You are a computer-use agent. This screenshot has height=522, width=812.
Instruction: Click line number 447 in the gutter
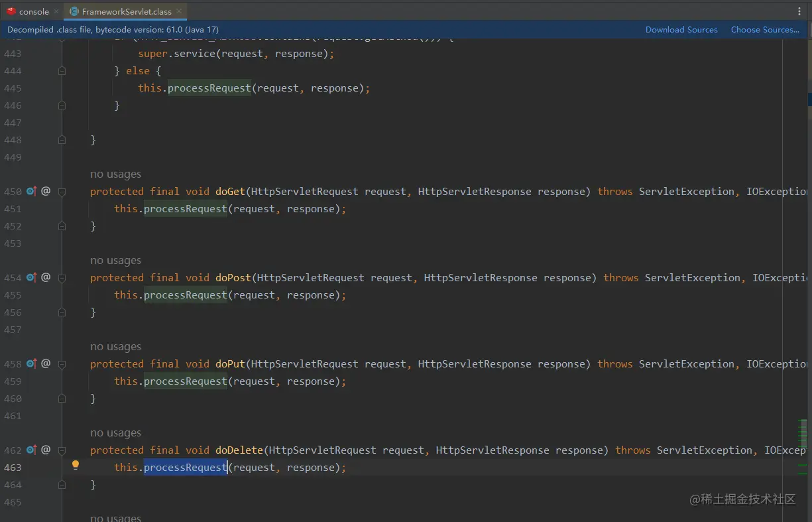13,123
